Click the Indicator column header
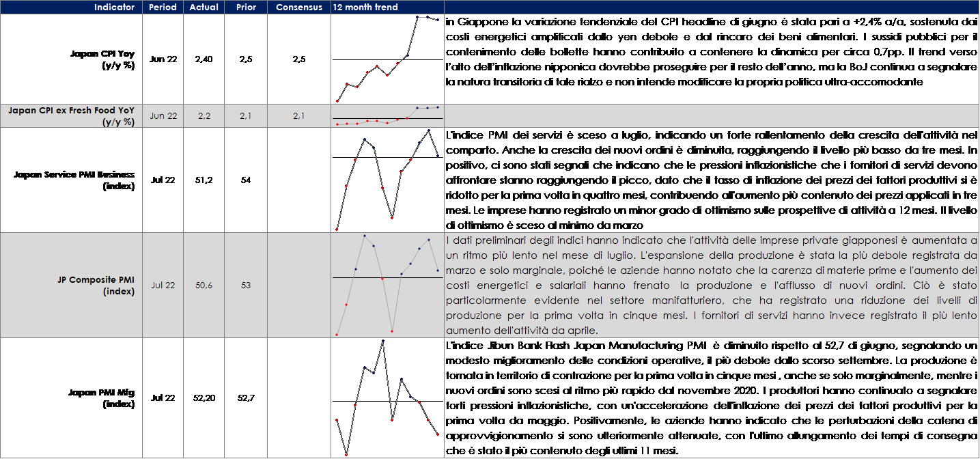The image size is (980, 459). pos(114,7)
